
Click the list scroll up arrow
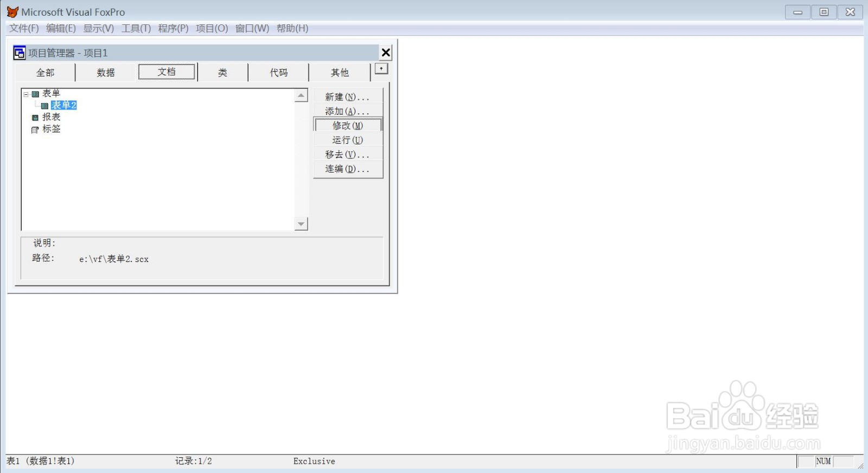pyautogui.click(x=301, y=95)
